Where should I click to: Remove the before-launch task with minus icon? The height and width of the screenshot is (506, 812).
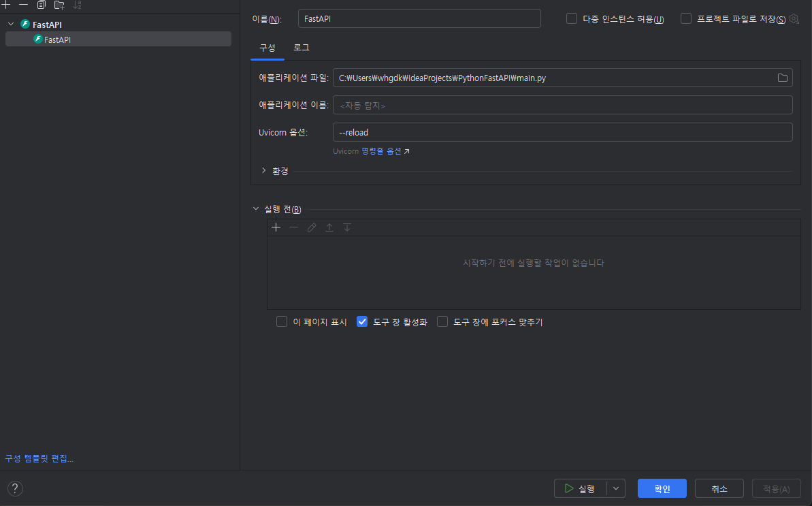293,227
